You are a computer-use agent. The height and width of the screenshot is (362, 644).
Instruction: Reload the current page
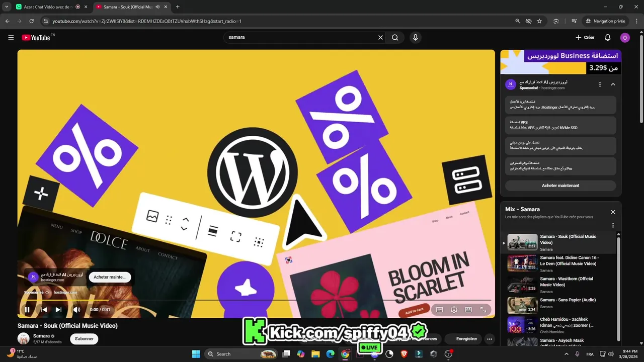pyautogui.click(x=31, y=21)
